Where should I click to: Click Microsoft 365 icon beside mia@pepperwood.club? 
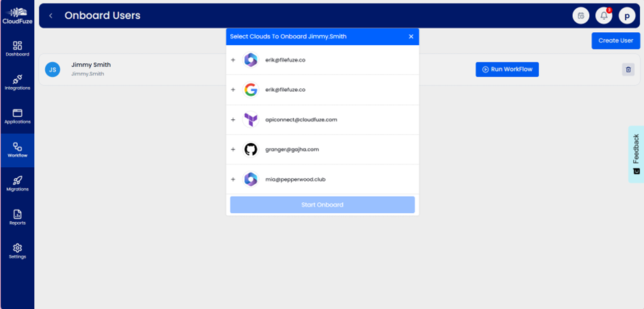[251, 180]
